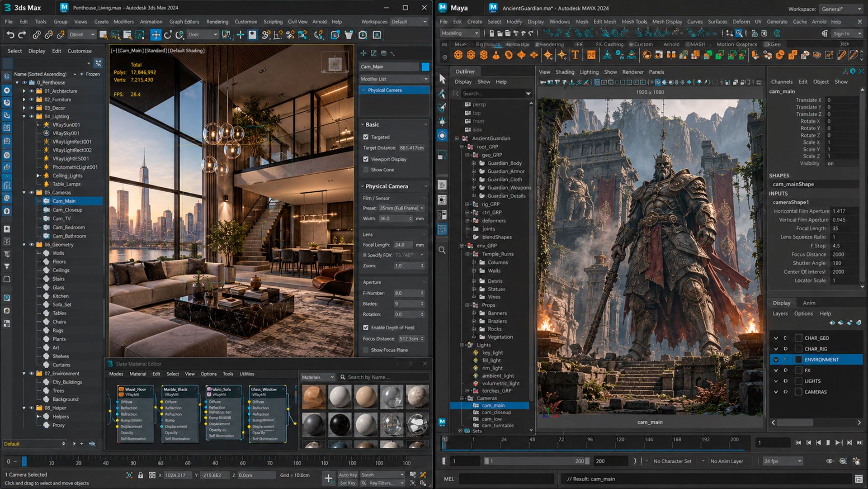Viewport: 868px width, 489px height.
Task: Click the Redo arrow in 3ds Max toolbar
Action: [x=22, y=35]
